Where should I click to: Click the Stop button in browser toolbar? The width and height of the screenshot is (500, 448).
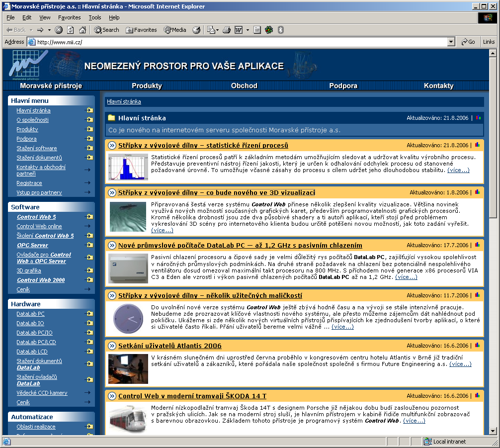pyautogui.click(x=59, y=30)
